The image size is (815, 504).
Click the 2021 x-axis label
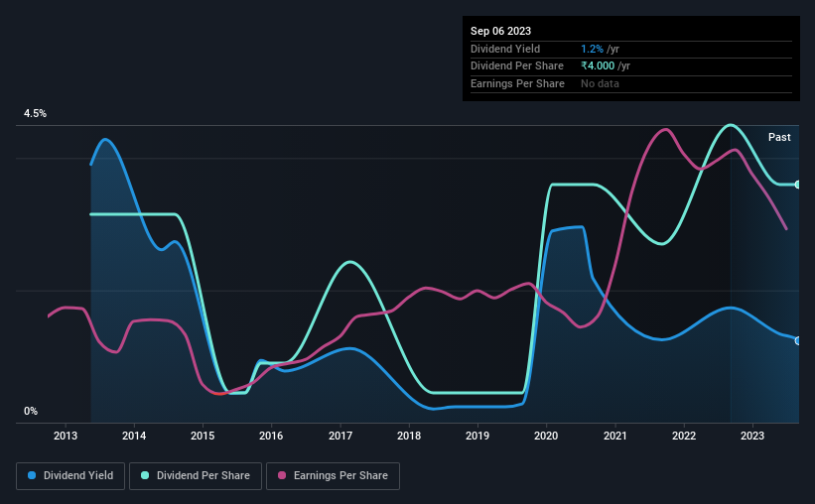pos(615,436)
